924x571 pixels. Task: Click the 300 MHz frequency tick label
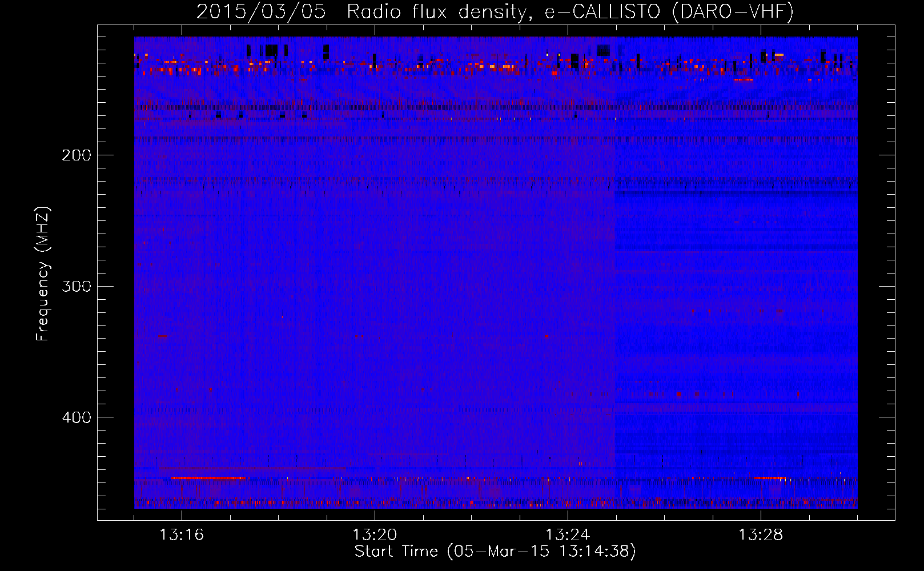[x=77, y=286]
